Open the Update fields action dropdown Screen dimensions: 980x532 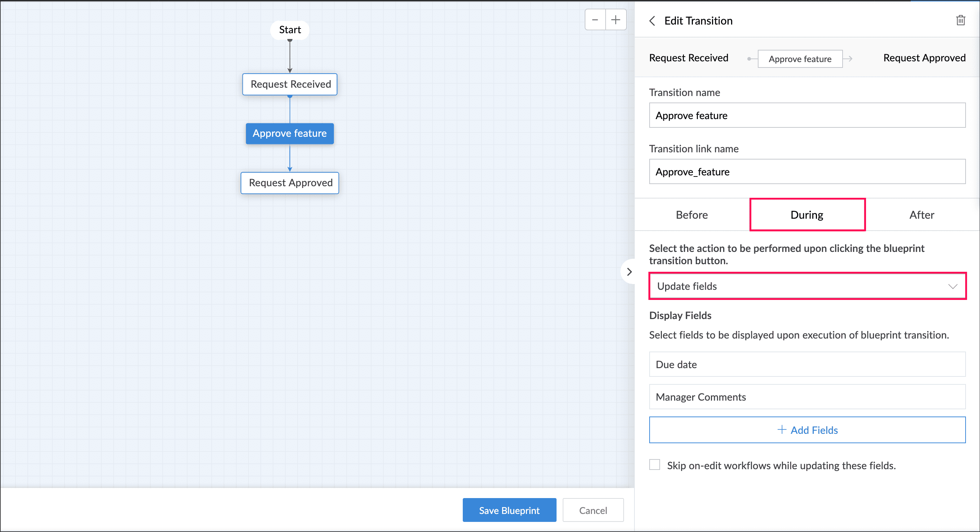coord(799,287)
